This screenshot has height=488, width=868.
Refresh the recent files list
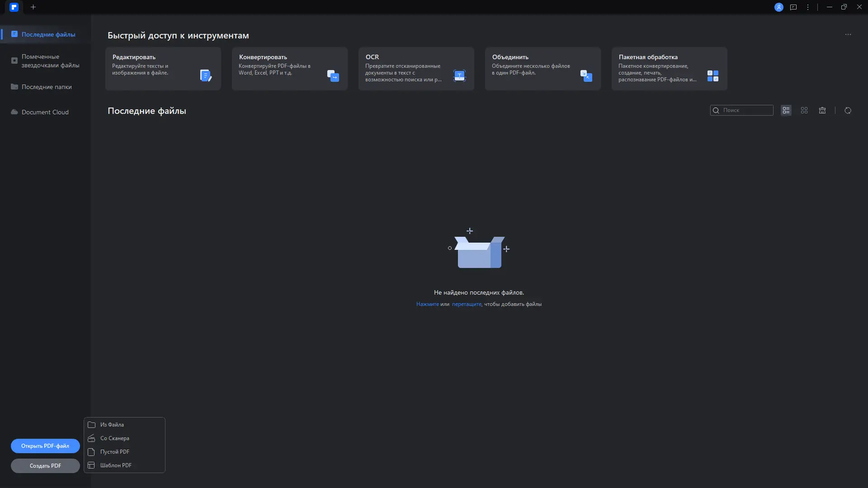coord(848,110)
